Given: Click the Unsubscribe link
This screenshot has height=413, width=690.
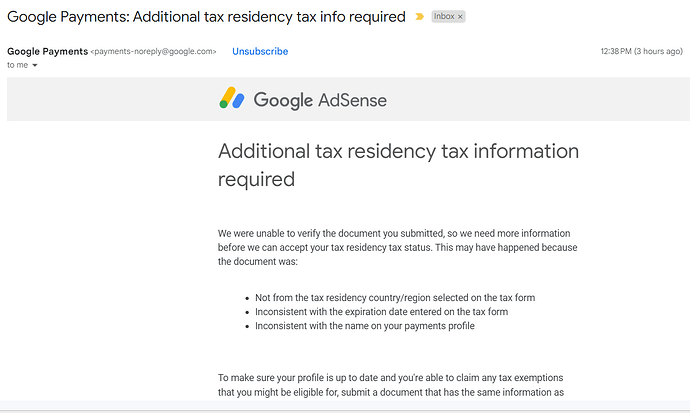Looking at the screenshot, I should coord(260,51).
